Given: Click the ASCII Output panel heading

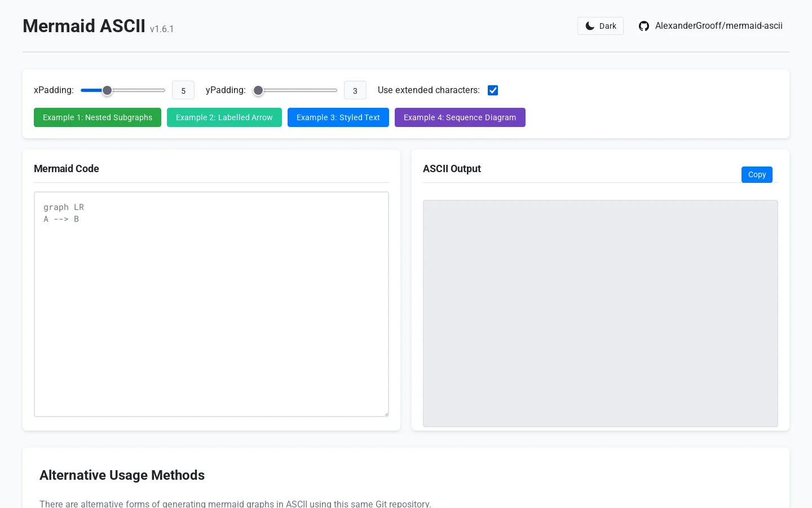Looking at the screenshot, I should (x=452, y=169).
